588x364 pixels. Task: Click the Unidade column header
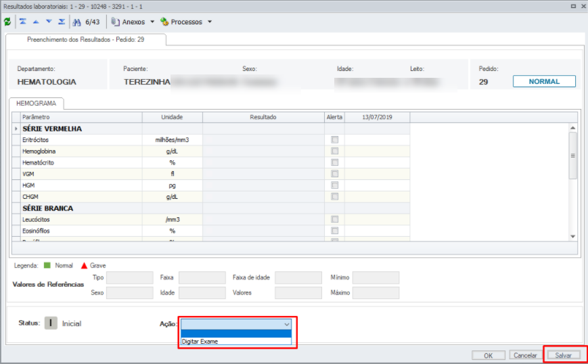point(172,117)
